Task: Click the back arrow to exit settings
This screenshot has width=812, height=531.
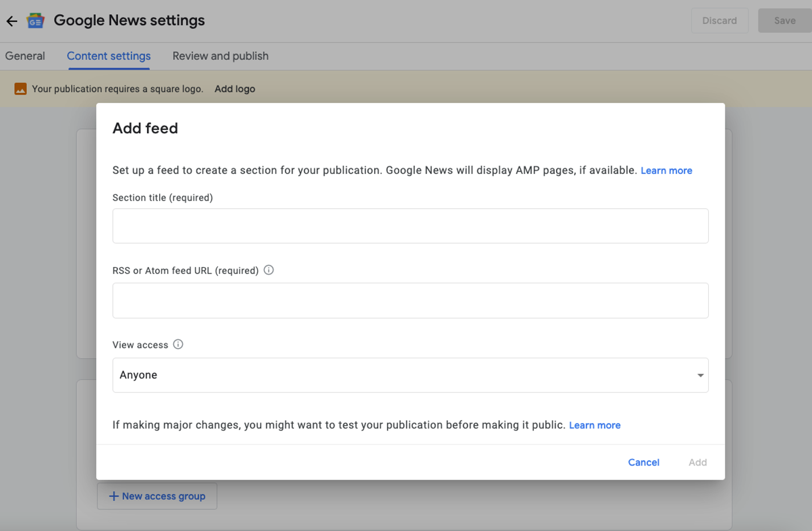Action: [x=10, y=21]
